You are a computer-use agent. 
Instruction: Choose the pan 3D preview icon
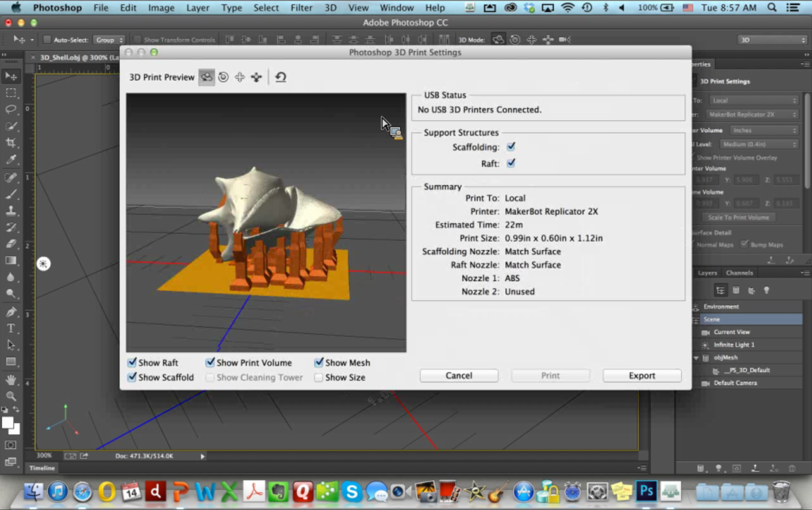coord(240,77)
